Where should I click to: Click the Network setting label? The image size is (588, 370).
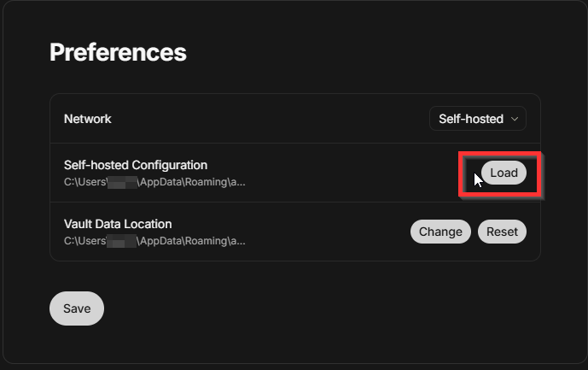88,119
